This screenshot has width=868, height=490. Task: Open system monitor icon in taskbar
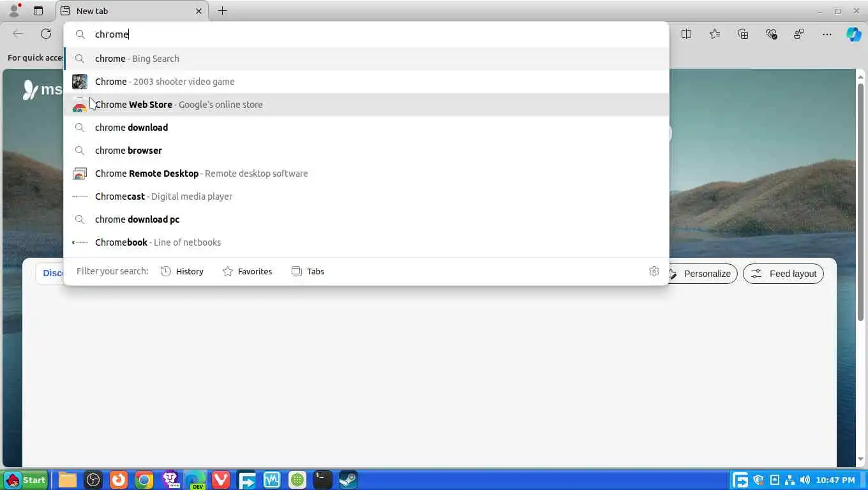coord(272,480)
